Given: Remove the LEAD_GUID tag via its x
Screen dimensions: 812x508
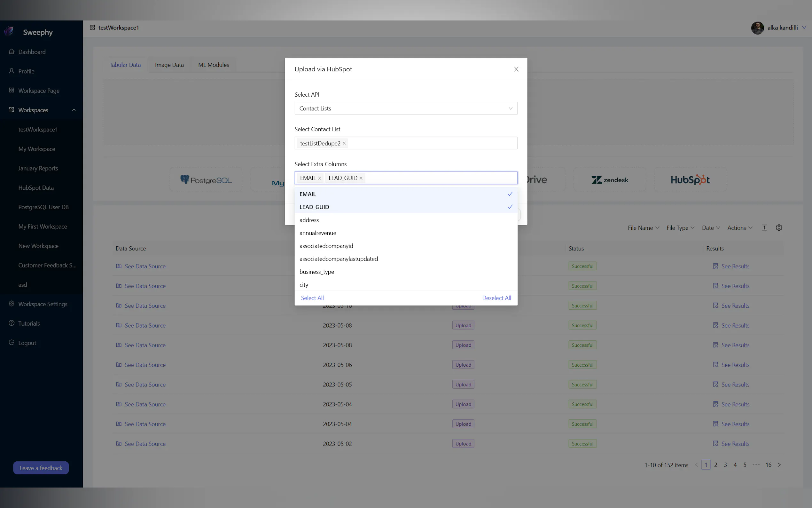Looking at the screenshot, I should click(x=361, y=179).
